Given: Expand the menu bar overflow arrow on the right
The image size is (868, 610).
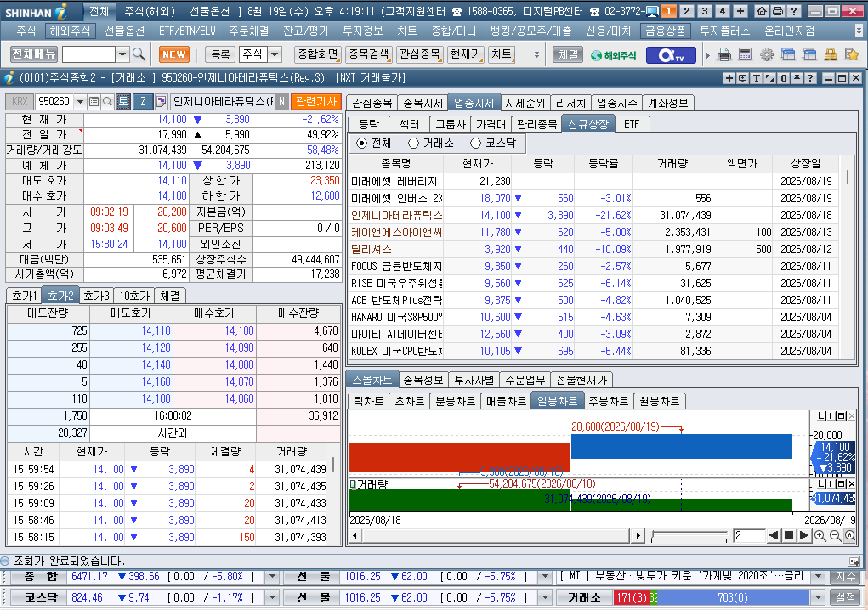Looking at the screenshot, I should click(859, 31).
